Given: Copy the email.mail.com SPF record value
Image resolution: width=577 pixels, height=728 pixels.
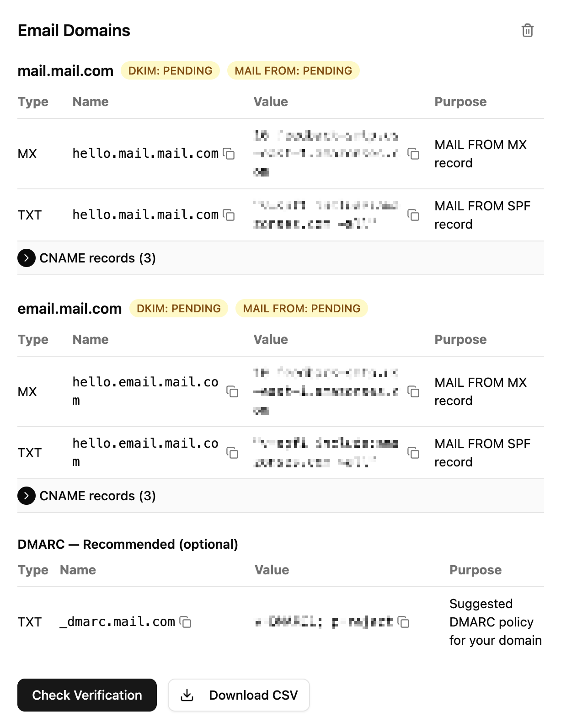Looking at the screenshot, I should pos(413,453).
